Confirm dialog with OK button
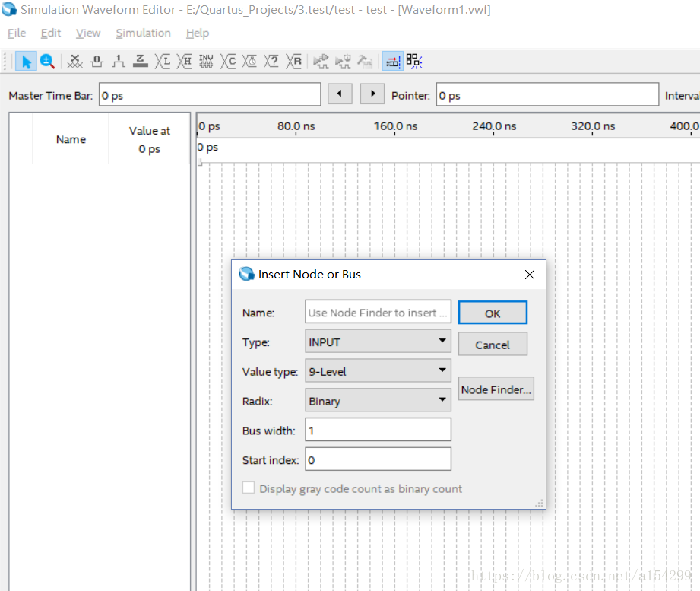 [x=493, y=313]
